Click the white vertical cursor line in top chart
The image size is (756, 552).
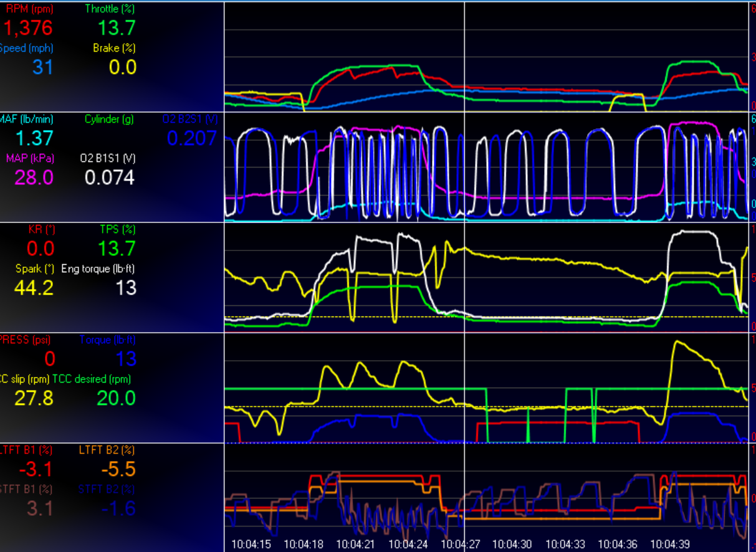click(x=465, y=56)
